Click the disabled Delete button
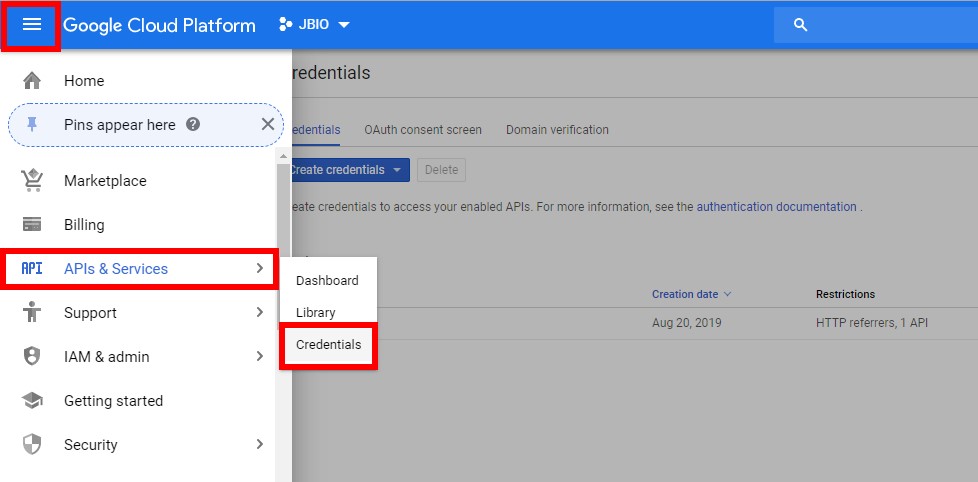 coord(441,170)
